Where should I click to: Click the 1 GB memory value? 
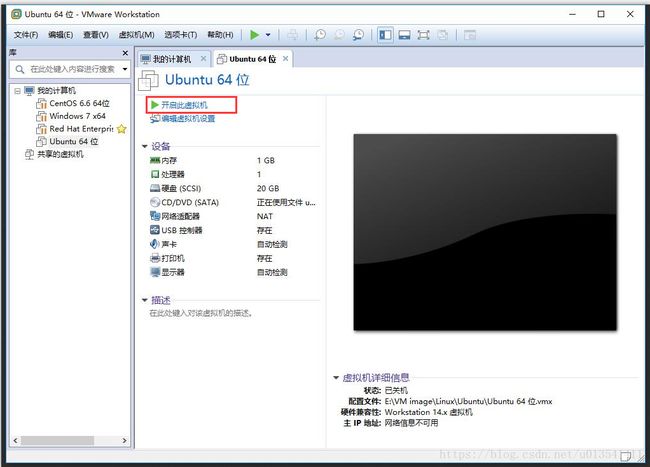pyautogui.click(x=266, y=160)
